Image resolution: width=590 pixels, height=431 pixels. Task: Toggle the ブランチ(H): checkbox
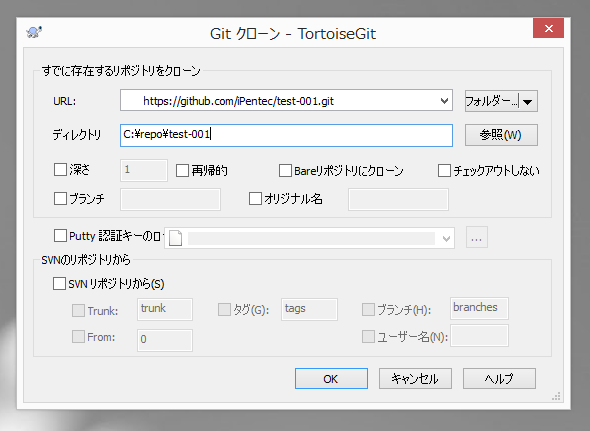[x=368, y=310]
